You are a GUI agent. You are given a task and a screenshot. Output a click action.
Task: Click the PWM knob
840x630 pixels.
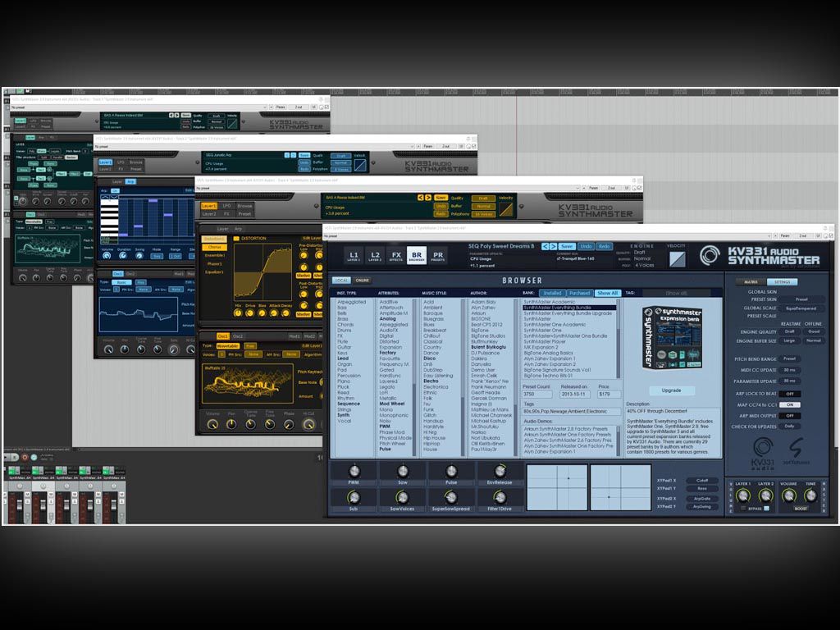pyautogui.click(x=354, y=471)
